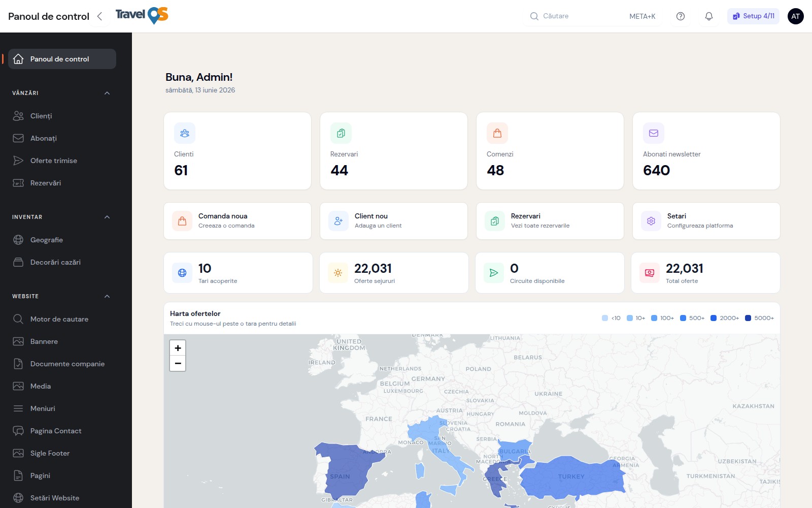
Task: Click the Pagina Contact chat icon
Action: pyautogui.click(x=18, y=431)
